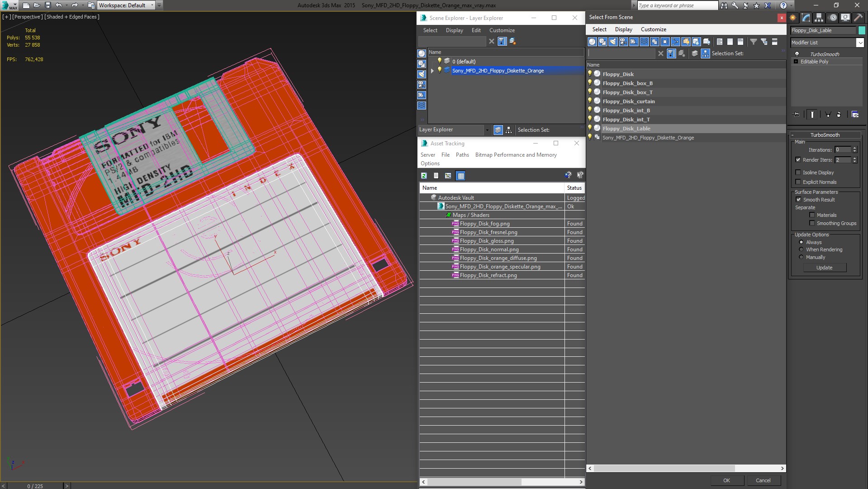Toggle Display Lights filter in Select From Scene

613,42
